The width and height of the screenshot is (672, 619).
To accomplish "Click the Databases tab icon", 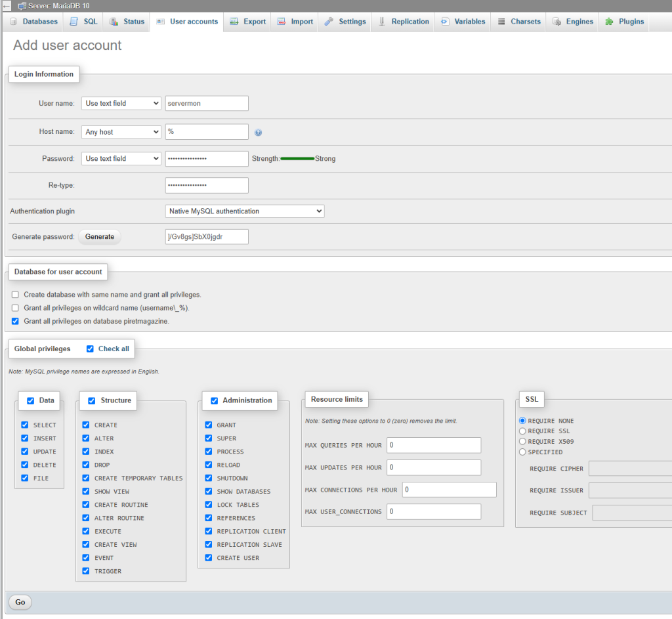I will point(13,22).
